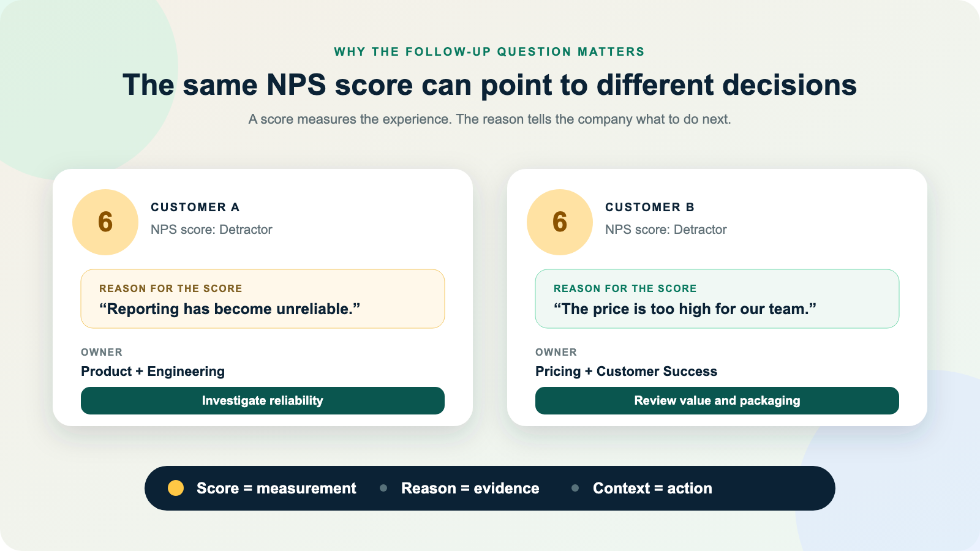Click the gray dot before Reason = evidence
Image resolution: width=980 pixels, height=551 pixels.
383,488
